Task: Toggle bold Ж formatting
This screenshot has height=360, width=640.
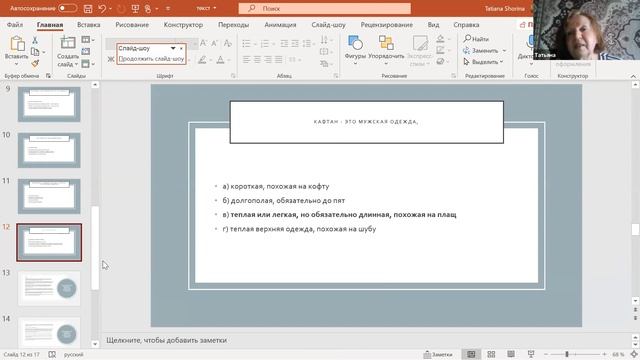Action: coord(111,60)
